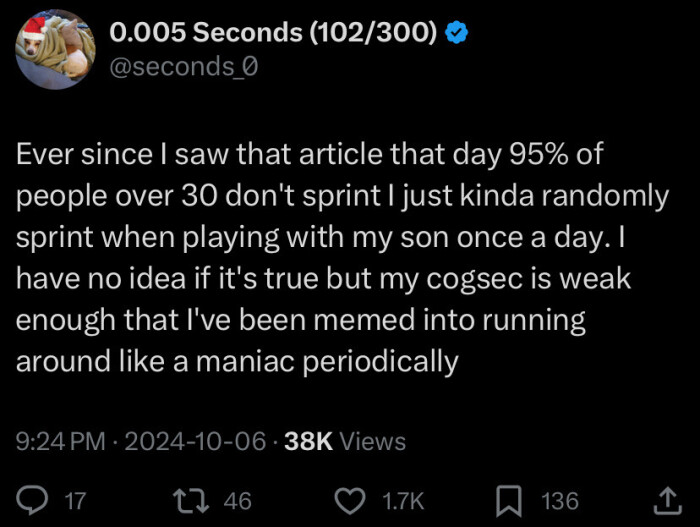
Task: Click the blue verified checkmark badge
Action: (458, 33)
